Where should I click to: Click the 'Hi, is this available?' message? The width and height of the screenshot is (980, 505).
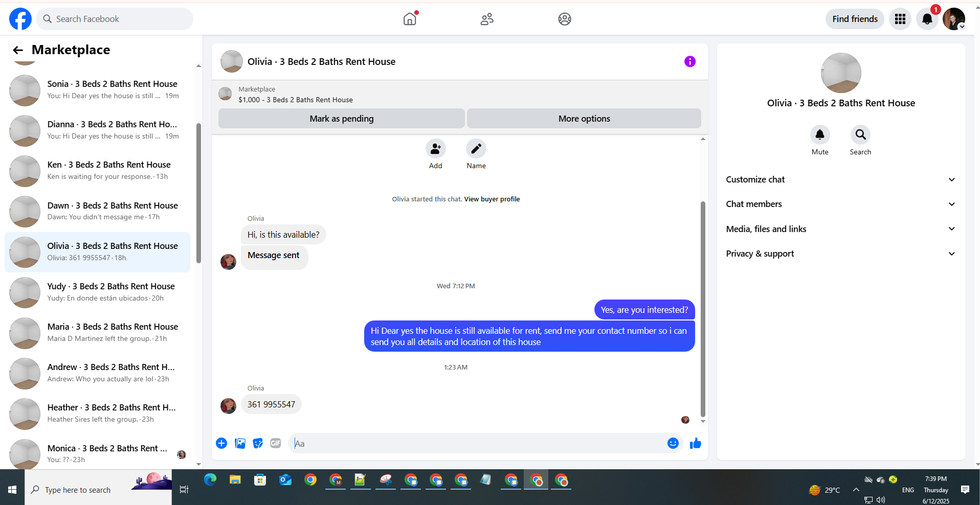click(283, 235)
